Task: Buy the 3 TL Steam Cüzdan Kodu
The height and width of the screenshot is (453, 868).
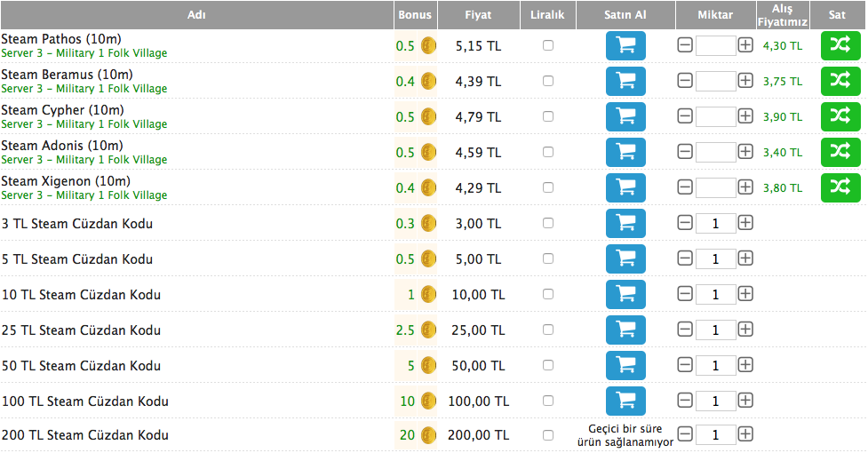Action: point(625,224)
